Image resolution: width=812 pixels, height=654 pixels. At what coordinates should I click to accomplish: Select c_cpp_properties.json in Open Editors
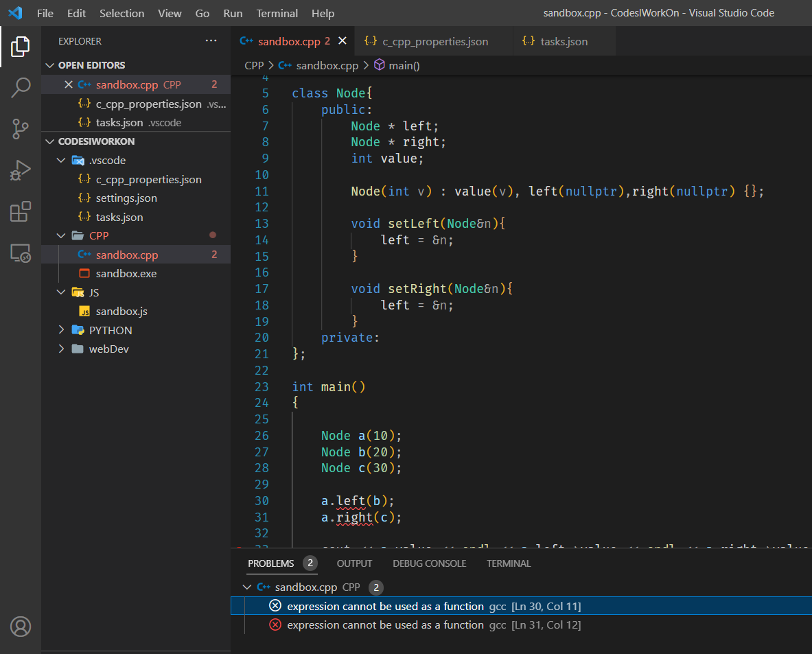pos(136,104)
